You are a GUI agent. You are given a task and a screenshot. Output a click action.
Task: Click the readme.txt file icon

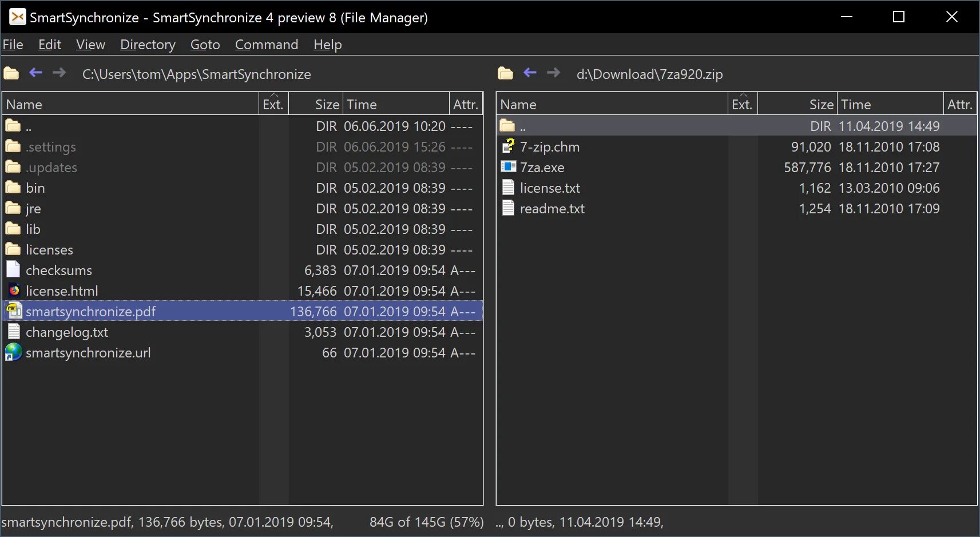click(508, 208)
